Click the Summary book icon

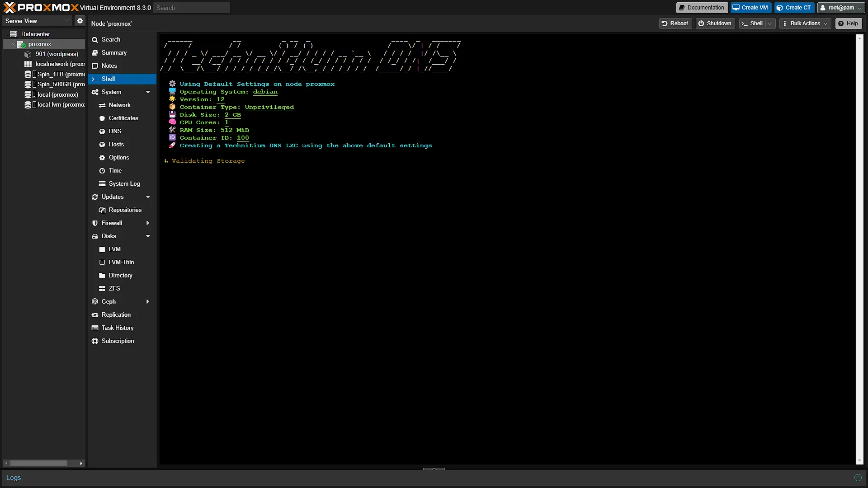click(x=95, y=53)
